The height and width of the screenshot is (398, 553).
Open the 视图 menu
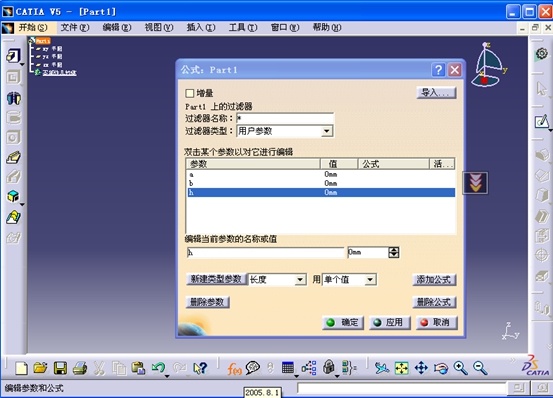159,27
